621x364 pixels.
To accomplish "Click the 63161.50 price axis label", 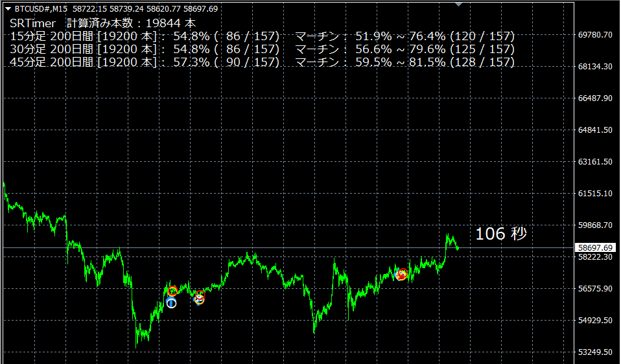I will [595, 161].
